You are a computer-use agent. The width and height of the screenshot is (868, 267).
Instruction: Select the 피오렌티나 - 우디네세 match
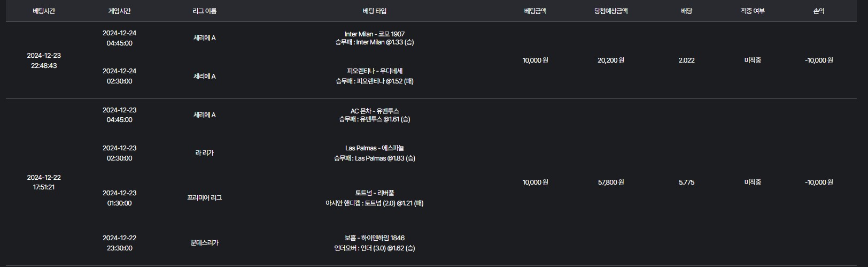[374, 71]
